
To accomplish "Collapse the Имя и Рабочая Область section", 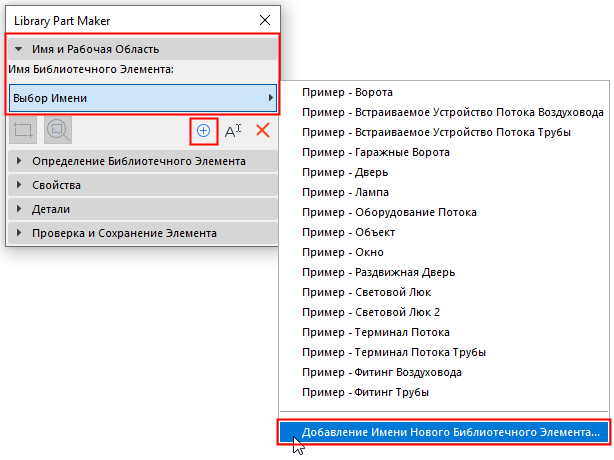I will [x=20, y=48].
